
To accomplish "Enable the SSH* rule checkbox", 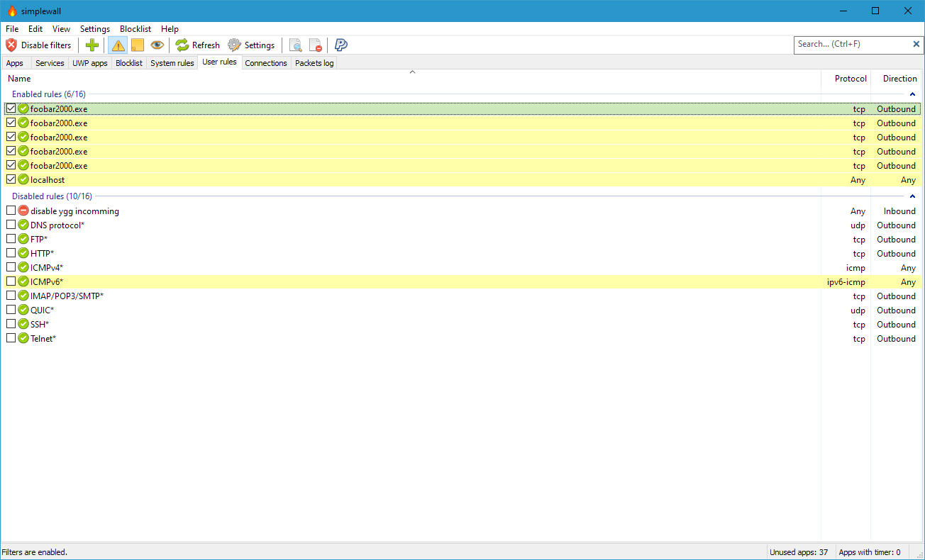I will pyautogui.click(x=11, y=324).
